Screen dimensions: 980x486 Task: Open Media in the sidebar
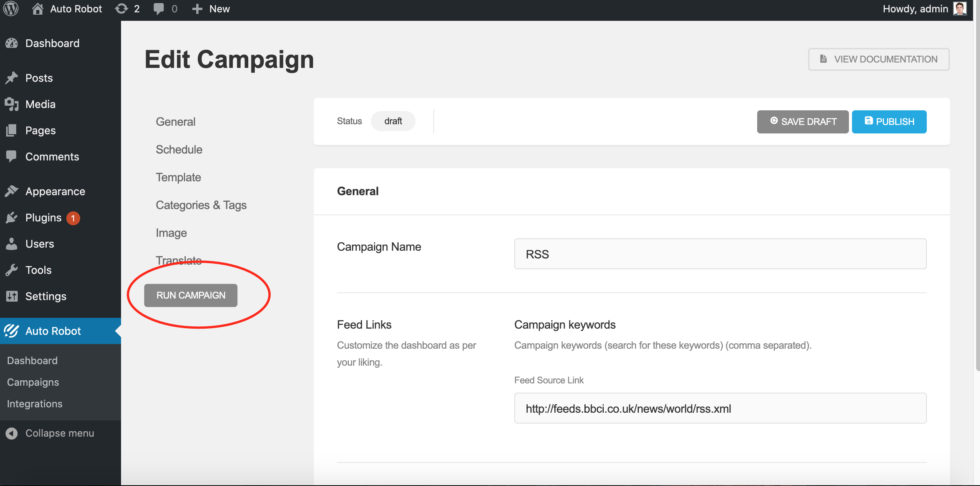click(x=40, y=104)
